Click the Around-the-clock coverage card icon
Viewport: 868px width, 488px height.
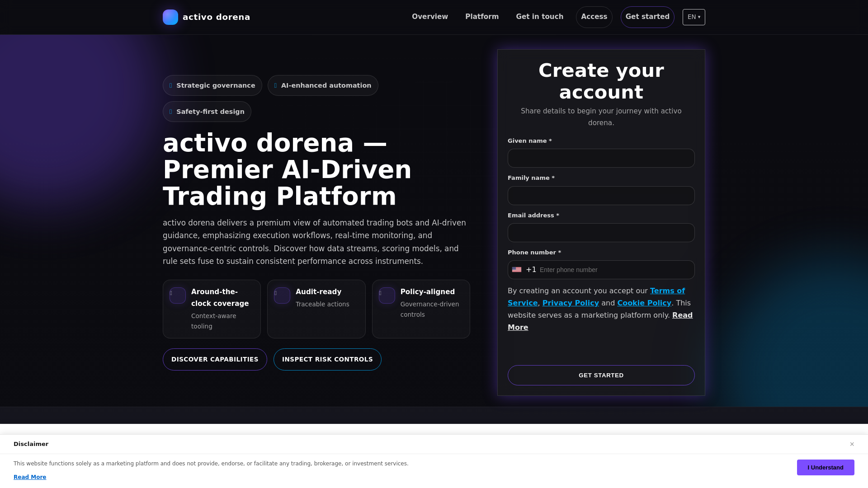click(178, 296)
